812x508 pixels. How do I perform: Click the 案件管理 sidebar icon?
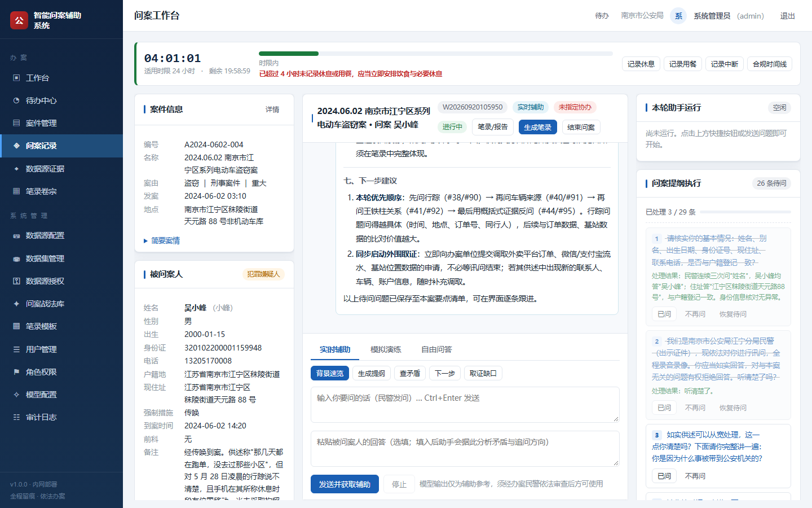[16, 123]
